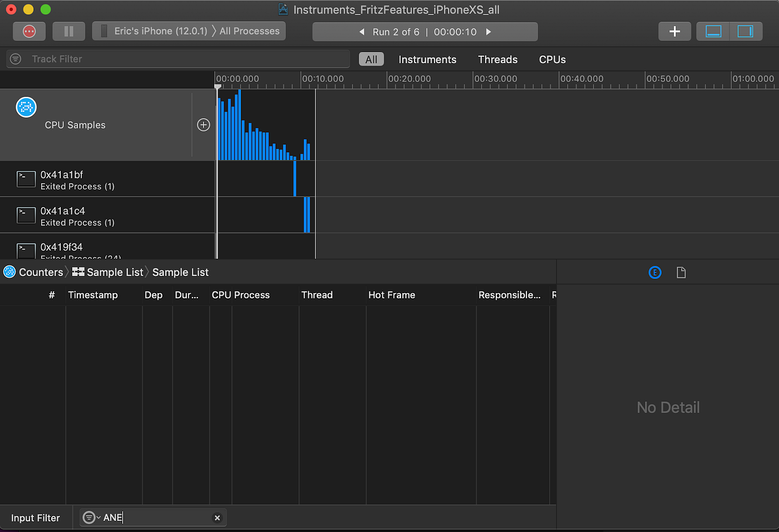Viewport: 779px width, 532px height.
Task: Pause the recording with the pause button
Action: pyautogui.click(x=68, y=31)
